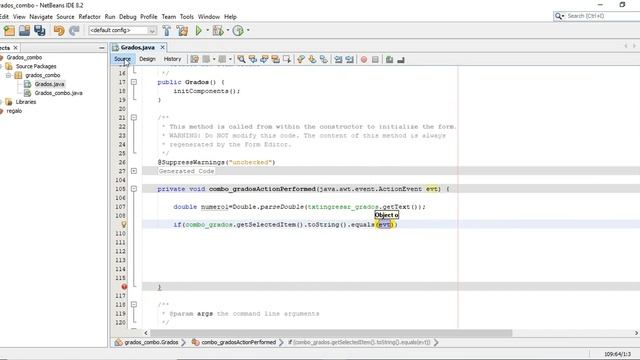Collapse code fold at line 17
Viewport: 640px width, 360px height.
[134, 82]
